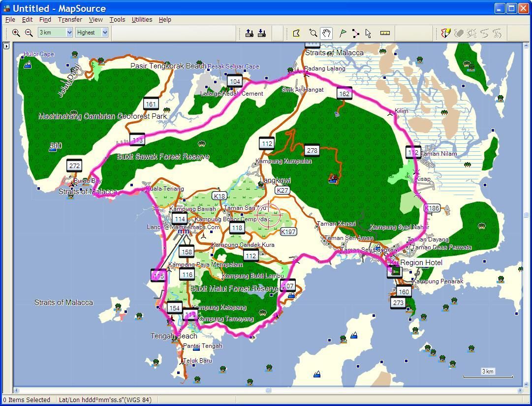The width and height of the screenshot is (532, 406).
Task: Click the Tengah Beach label
Action: coord(174,336)
